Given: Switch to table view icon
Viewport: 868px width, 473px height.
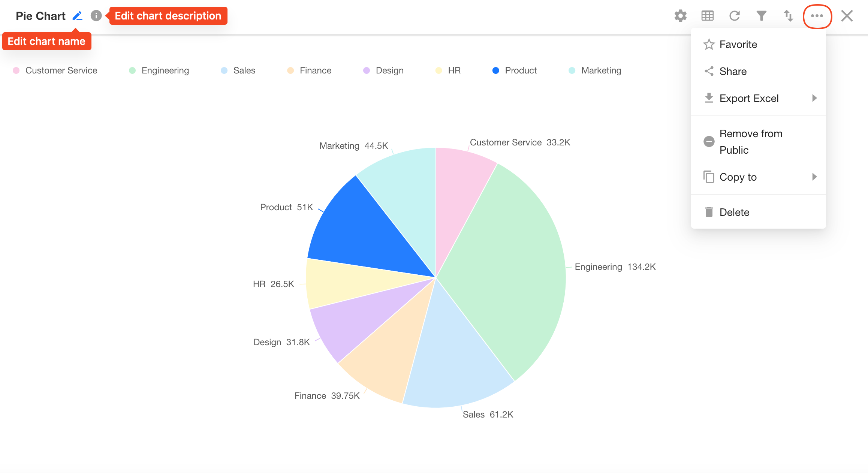Looking at the screenshot, I should (707, 16).
